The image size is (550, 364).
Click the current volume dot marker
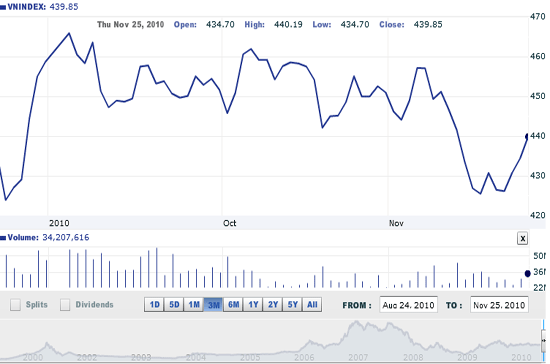pyautogui.click(x=527, y=273)
